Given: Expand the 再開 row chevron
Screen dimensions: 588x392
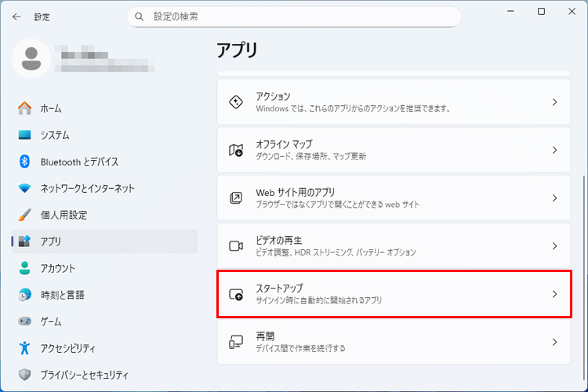Looking at the screenshot, I should (554, 342).
